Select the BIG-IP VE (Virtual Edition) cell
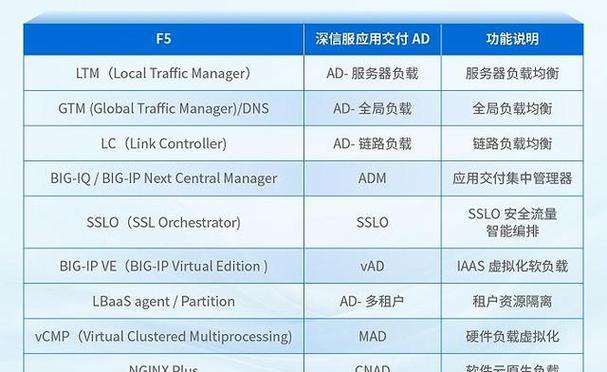Viewport: 607px width, 372px height. click(x=163, y=266)
